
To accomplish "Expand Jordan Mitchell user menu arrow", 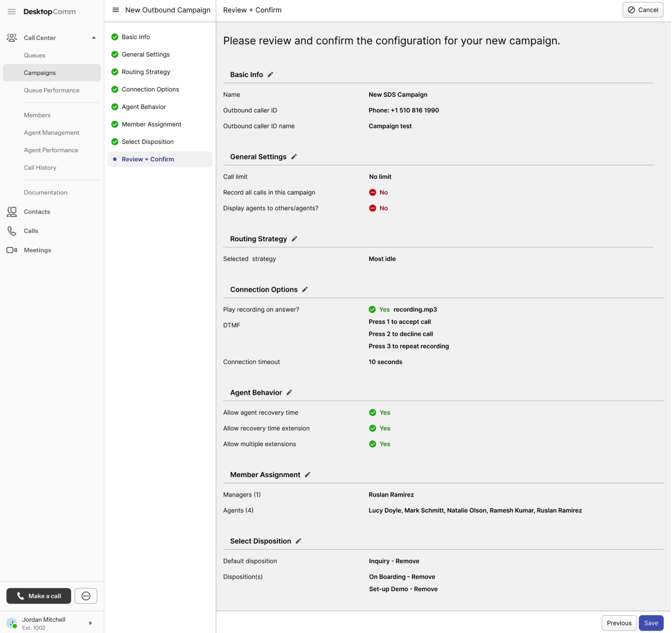I will [90, 623].
